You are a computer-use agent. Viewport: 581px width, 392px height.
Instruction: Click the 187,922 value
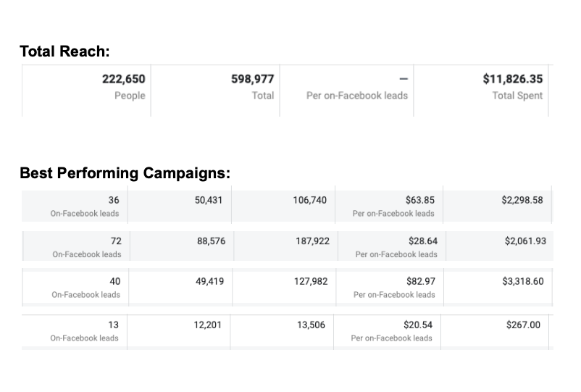click(x=312, y=241)
